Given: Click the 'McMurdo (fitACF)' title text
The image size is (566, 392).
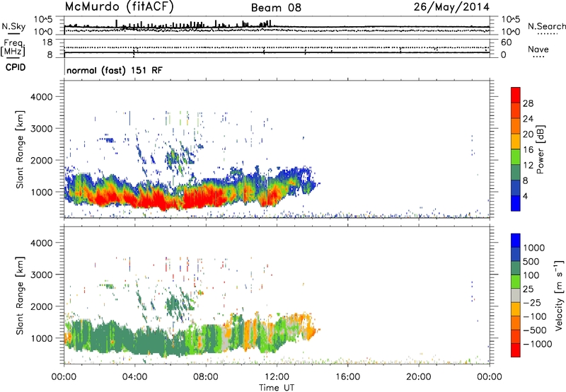Looking at the screenshot, I should tap(119, 6).
